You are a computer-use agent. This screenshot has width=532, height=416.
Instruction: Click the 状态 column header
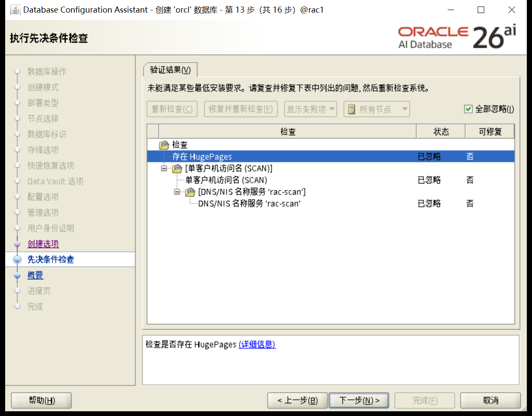441,132
